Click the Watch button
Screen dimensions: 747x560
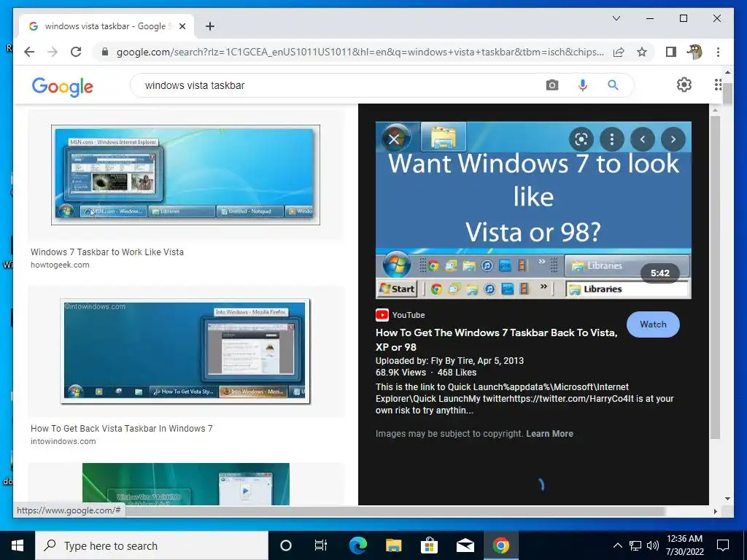pyautogui.click(x=653, y=324)
